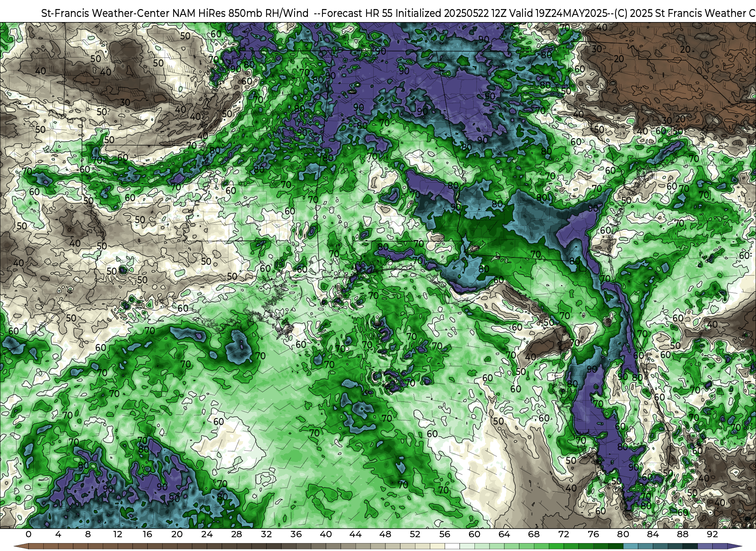Click the colorbar tick label 56
Screen dimensions: 756x551
[x=445, y=534]
